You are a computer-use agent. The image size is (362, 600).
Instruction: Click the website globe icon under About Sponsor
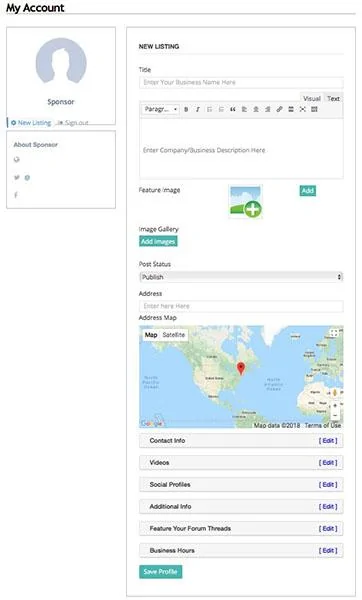coord(16,160)
